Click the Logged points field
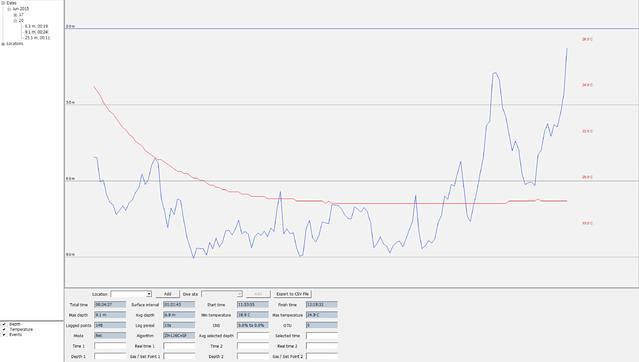 (x=110, y=325)
